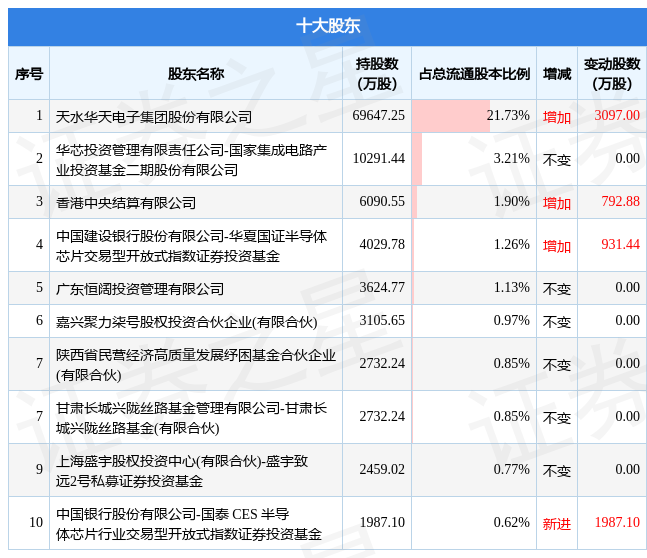This screenshot has width=647, height=558.
Task: Select 陕西省民营经济高质量发展纾困基金 name
Action: [196, 365]
